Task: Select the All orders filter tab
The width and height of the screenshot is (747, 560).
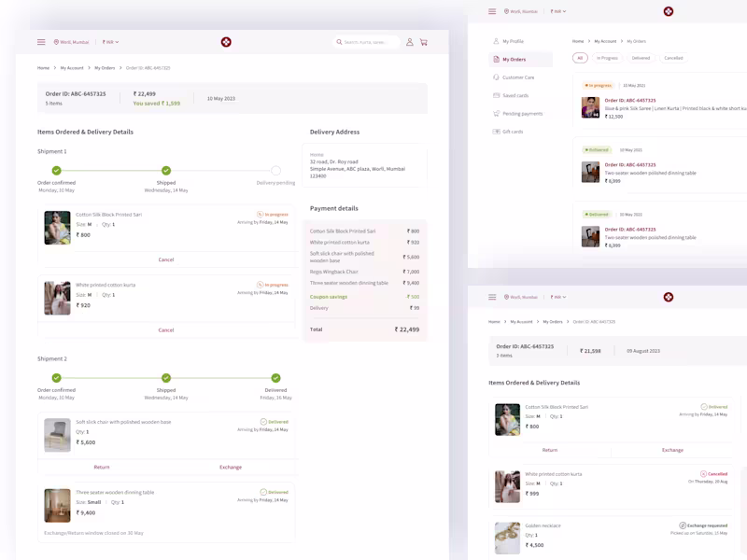Action: (580, 57)
